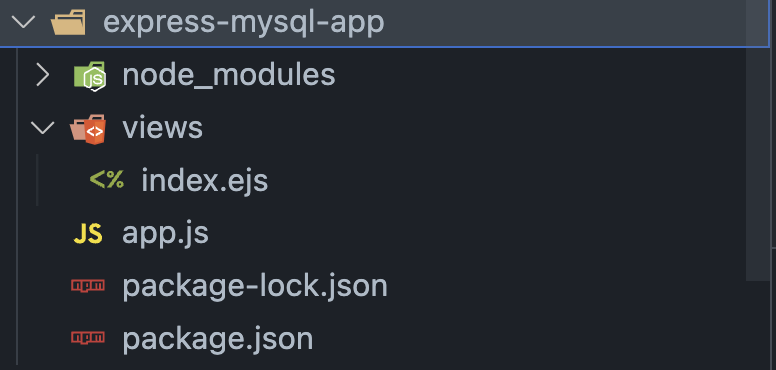The image size is (776, 370).
Task: Expand the node_modules folder chevron
Action: (43, 76)
